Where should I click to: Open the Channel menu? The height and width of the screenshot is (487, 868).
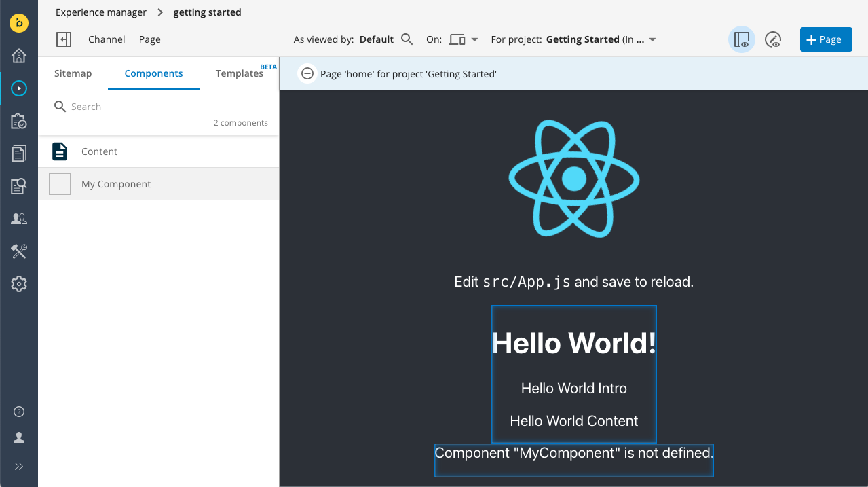[x=107, y=39]
